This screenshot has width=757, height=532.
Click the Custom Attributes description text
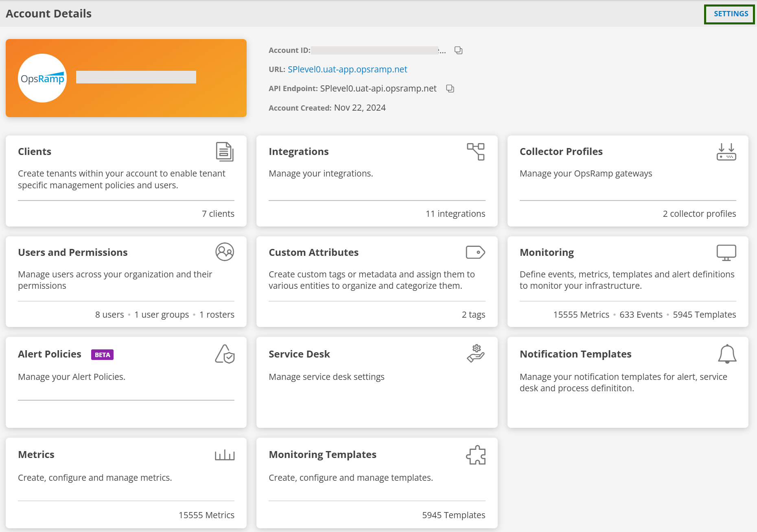[x=372, y=280]
